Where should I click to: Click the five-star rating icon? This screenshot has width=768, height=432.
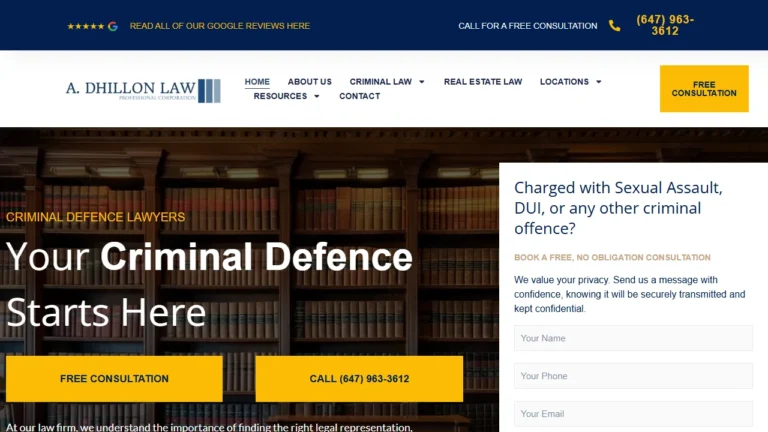(x=86, y=26)
